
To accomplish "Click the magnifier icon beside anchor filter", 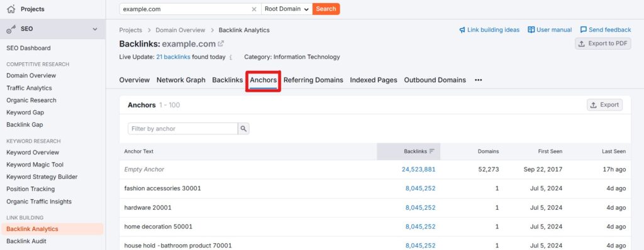I will click(x=243, y=129).
